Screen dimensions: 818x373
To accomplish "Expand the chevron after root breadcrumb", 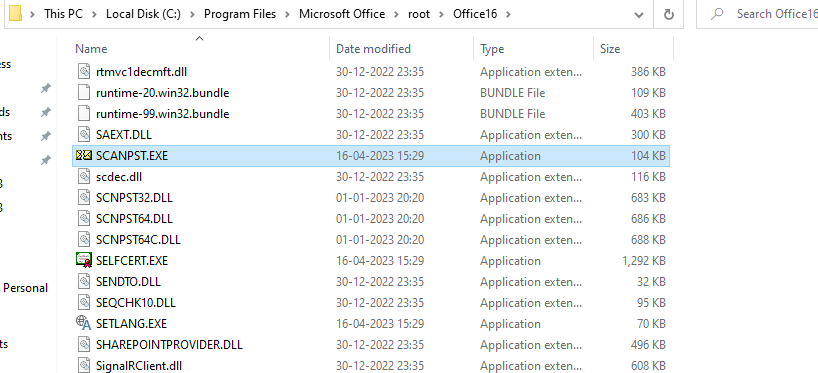I will click(x=441, y=15).
